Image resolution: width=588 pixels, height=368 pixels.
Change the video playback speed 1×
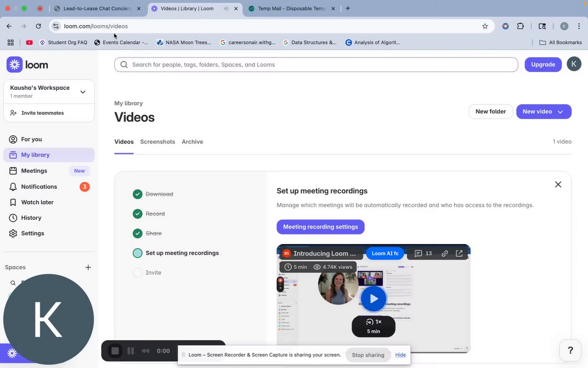[x=373, y=322]
